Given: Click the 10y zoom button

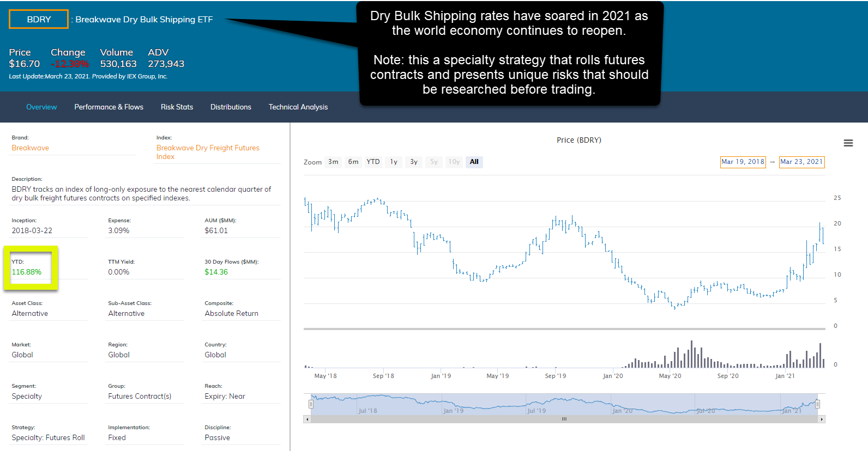Looking at the screenshot, I should (454, 162).
